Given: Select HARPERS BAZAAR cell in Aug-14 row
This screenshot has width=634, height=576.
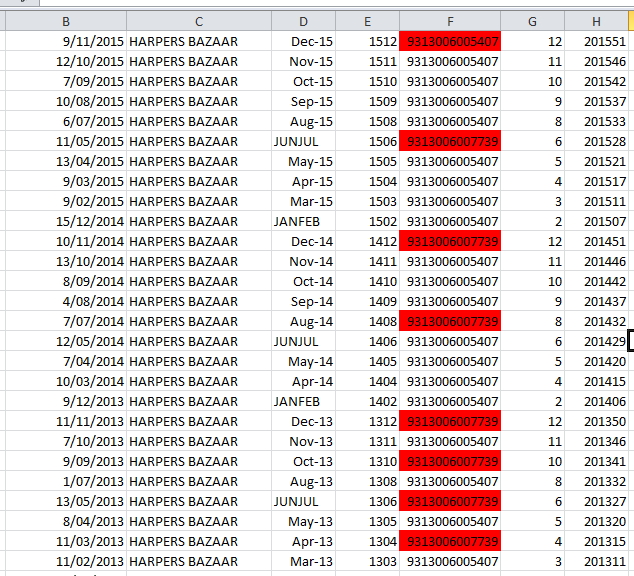Looking at the screenshot, I should [x=199, y=321].
